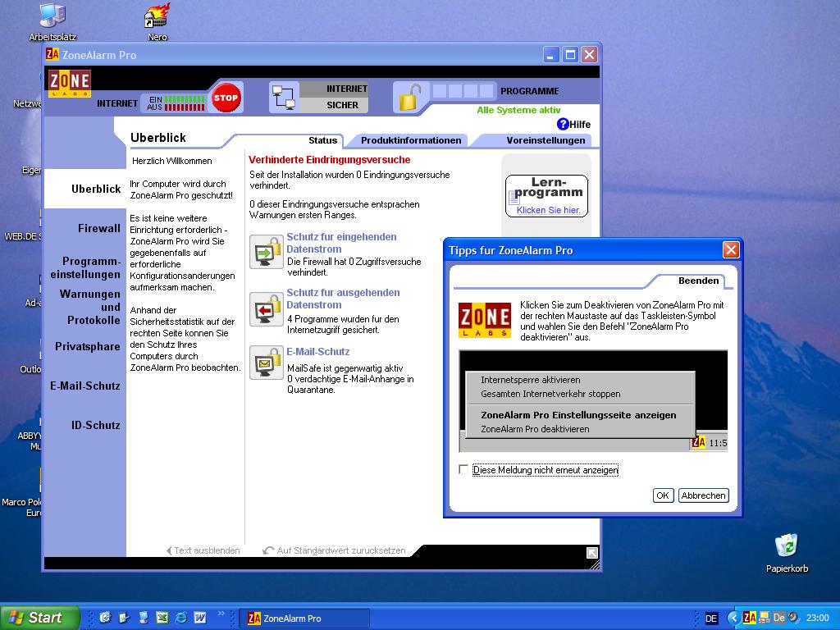This screenshot has height=630, width=840.
Task: Click the ZoneAlarm tray icon in notification area
Action: [750, 618]
